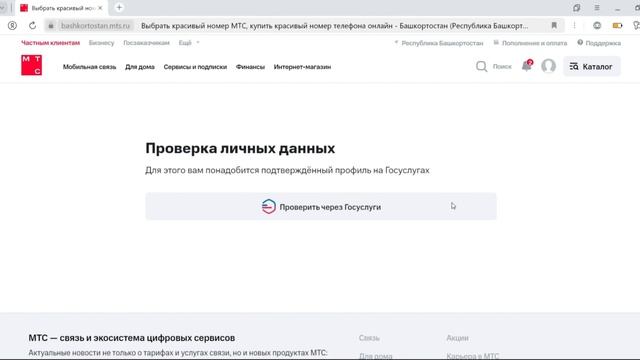This screenshot has width=640, height=360.
Task: Click the smiley extension icon
Action: pyautogui.click(x=597, y=25)
